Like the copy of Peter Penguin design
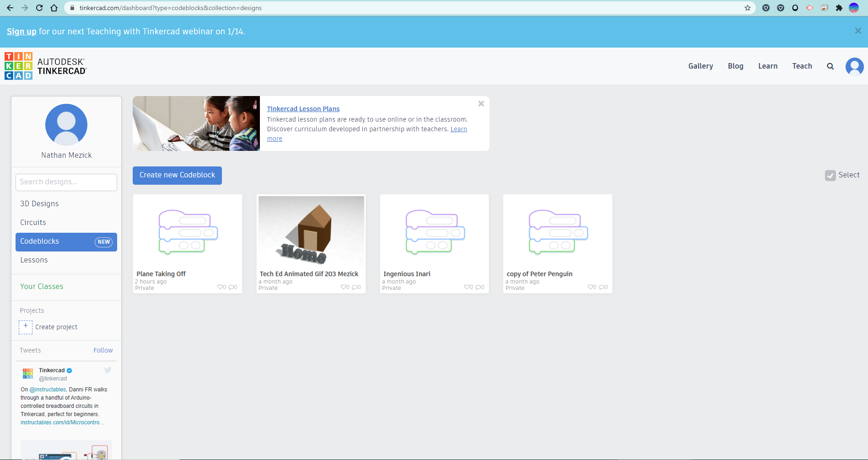868x460 pixels. click(x=591, y=287)
